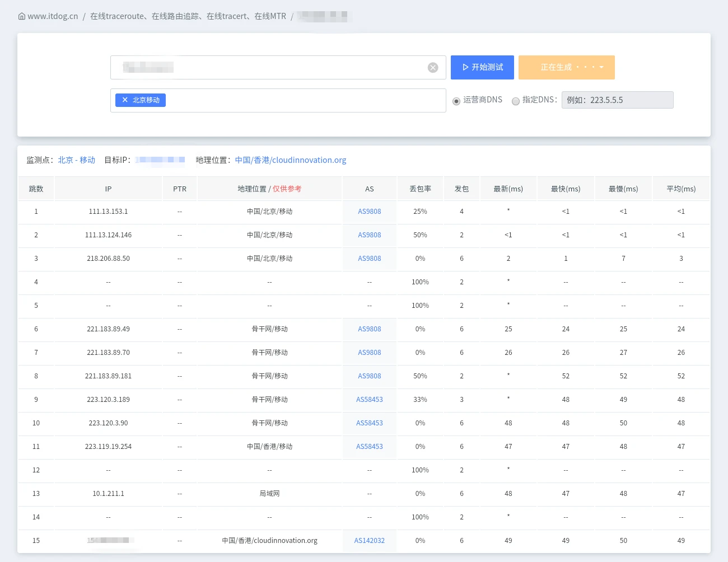
Task: Remove the 北京移动 node tag
Action: click(125, 100)
